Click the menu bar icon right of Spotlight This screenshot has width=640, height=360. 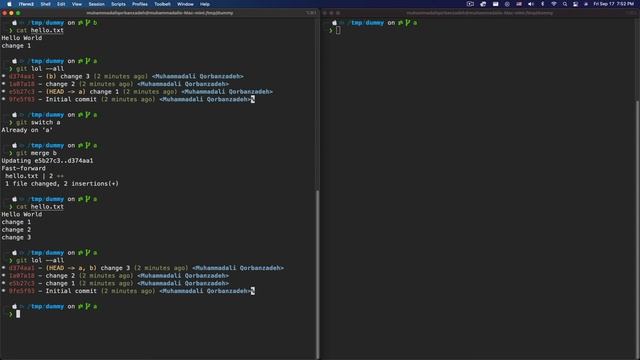click(575, 4)
